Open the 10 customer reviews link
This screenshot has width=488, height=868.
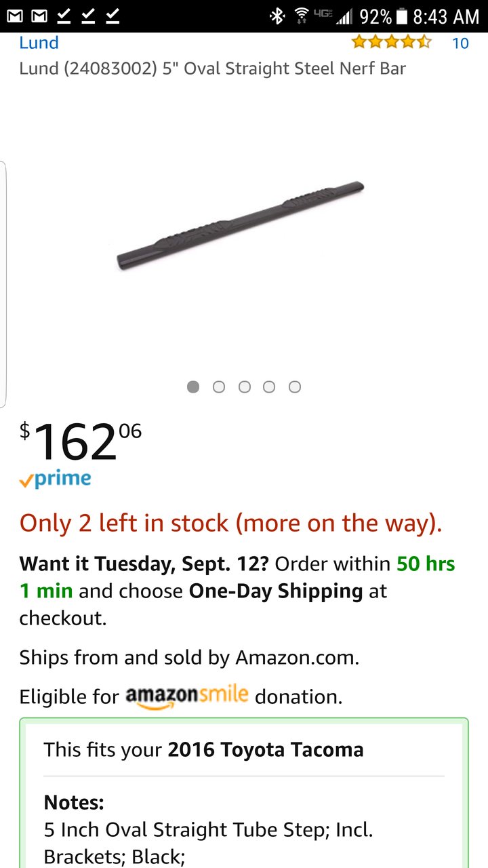click(460, 43)
